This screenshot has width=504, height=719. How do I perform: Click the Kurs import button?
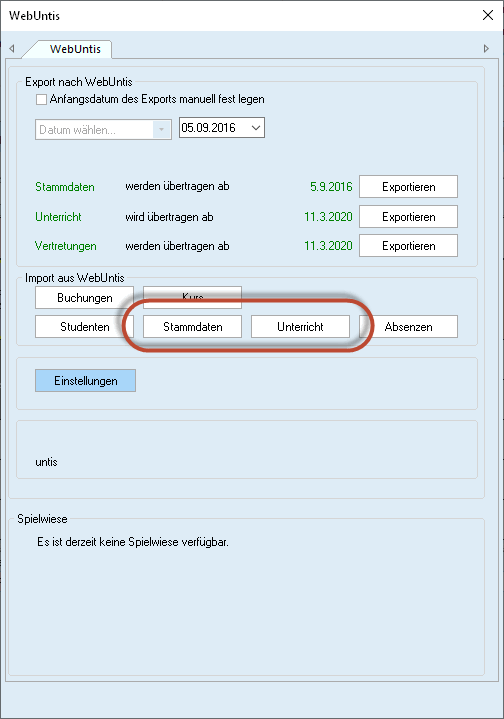pos(193,296)
